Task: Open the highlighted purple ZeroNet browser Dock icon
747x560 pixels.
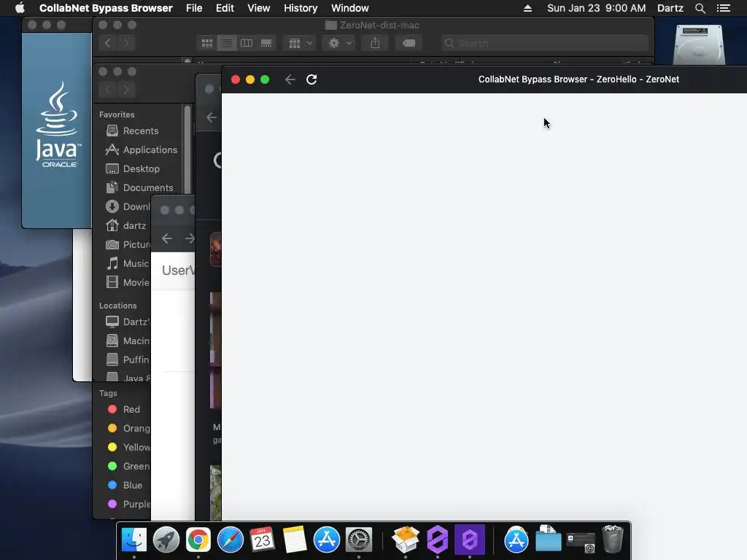Action: pos(469,540)
